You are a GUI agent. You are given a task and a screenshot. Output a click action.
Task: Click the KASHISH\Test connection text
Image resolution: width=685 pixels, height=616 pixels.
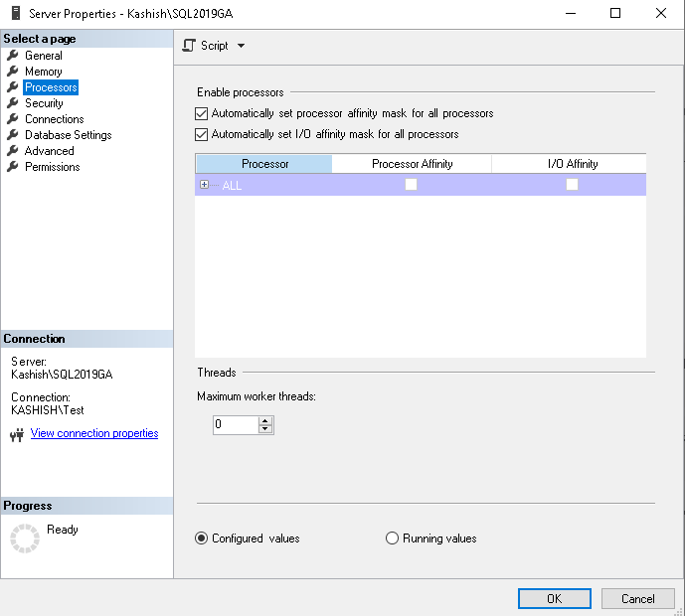(47, 410)
